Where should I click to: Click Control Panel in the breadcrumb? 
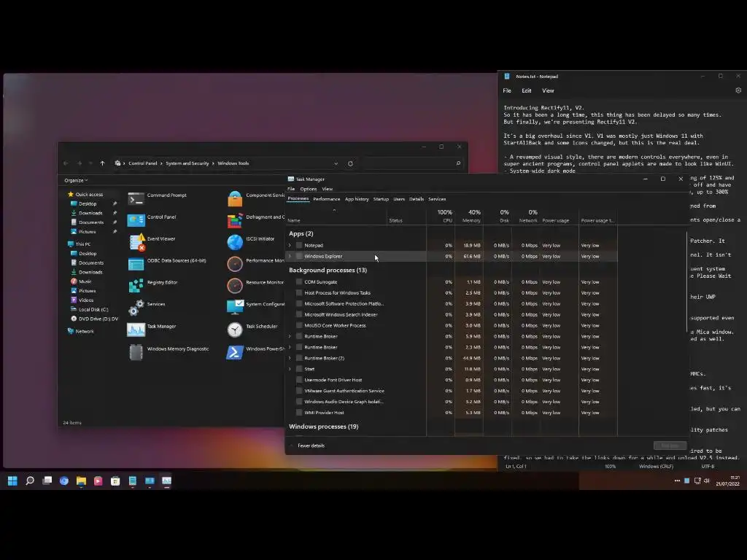click(x=143, y=163)
